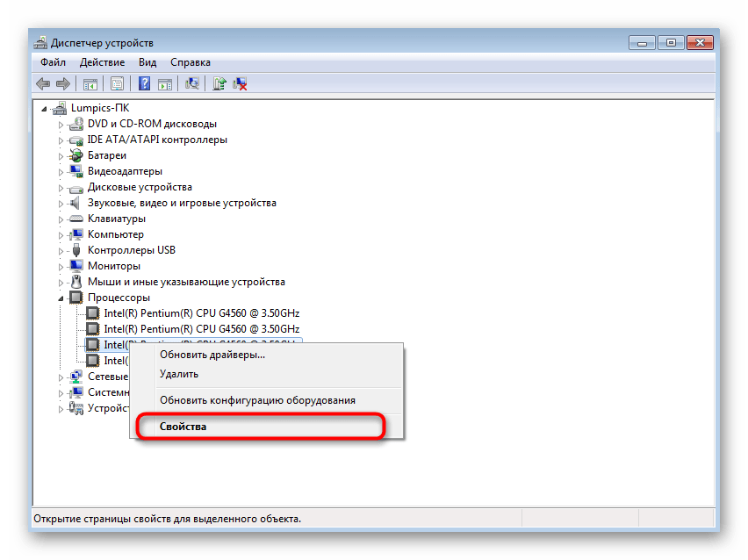Select the Мониторы label
This screenshot has width=748, height=560.
click(114, 266)
